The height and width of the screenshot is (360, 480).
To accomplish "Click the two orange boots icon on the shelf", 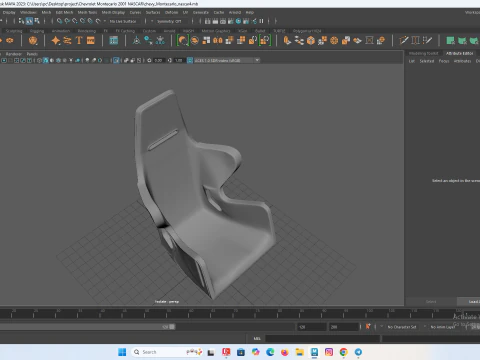I will [218, 41].
